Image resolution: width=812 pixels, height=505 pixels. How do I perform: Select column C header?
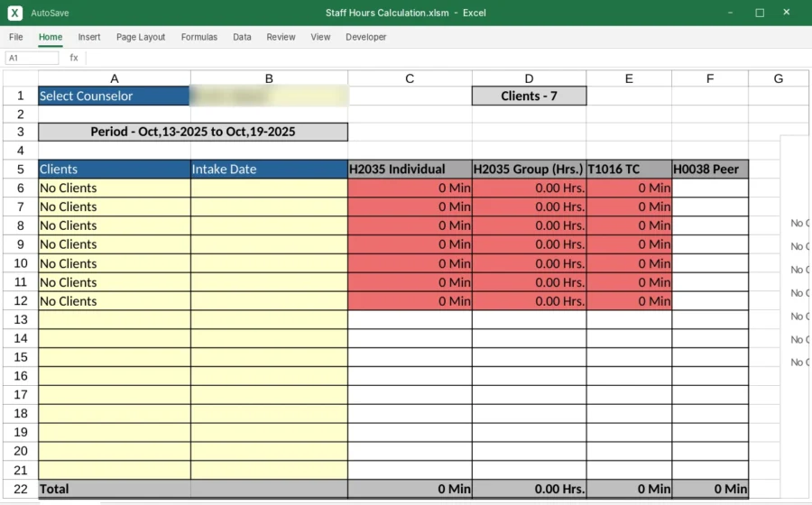[x=410, y=78]
